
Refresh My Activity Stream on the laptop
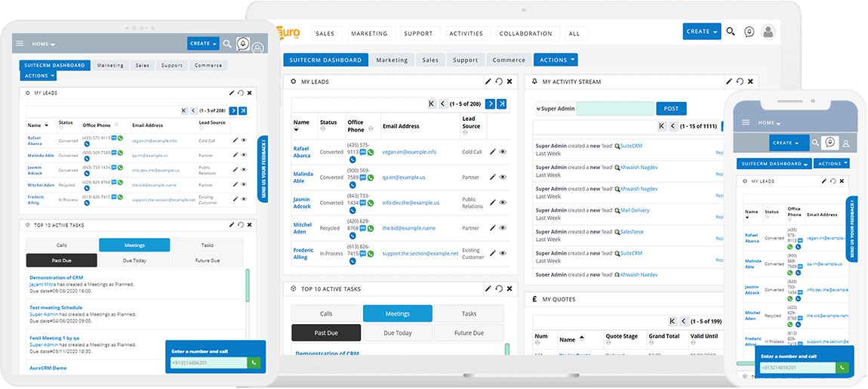(740, 82)
